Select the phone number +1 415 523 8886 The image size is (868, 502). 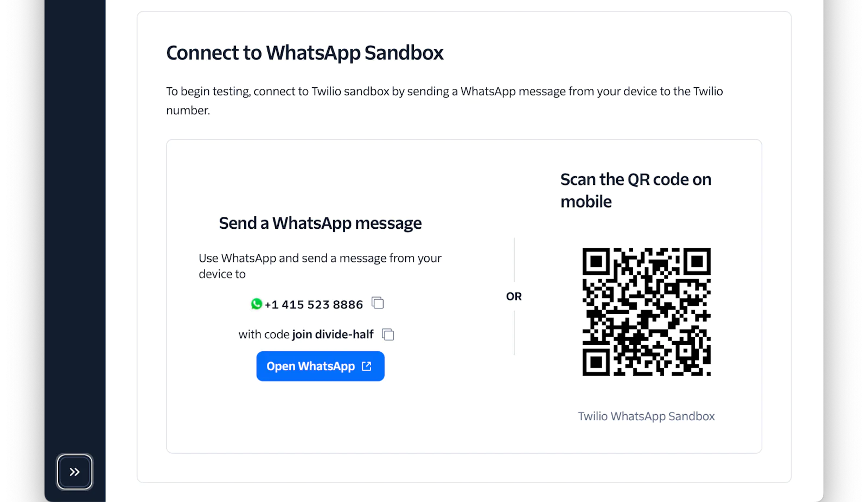click(314, 304)
